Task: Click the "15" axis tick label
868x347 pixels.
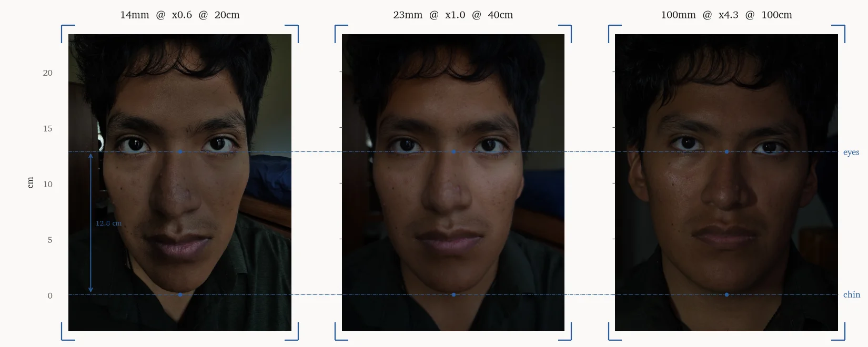Action: pyautogui.click(x=47, y=128)
